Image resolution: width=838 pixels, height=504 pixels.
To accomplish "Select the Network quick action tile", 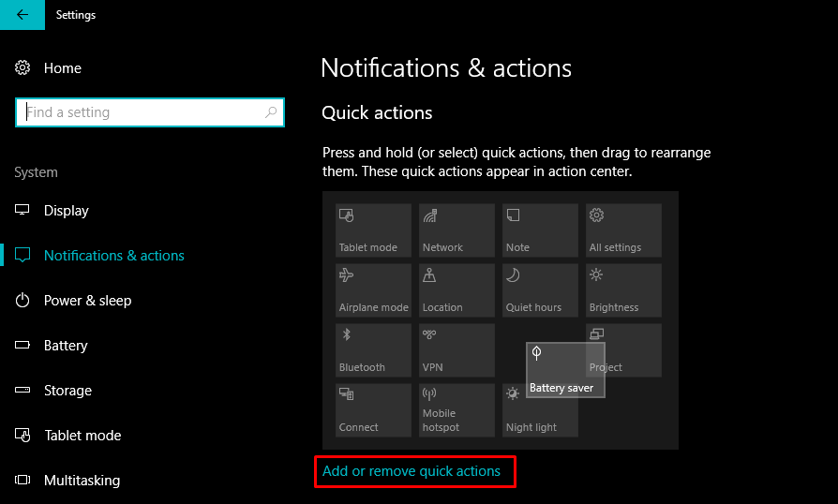I will [456, 230].
